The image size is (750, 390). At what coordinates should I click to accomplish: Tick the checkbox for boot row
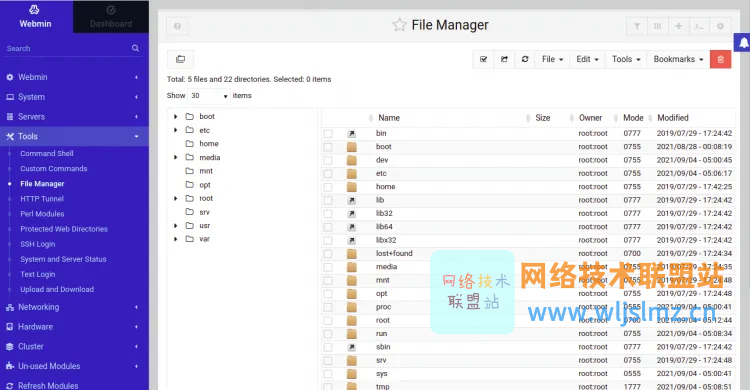pos(328,147)
